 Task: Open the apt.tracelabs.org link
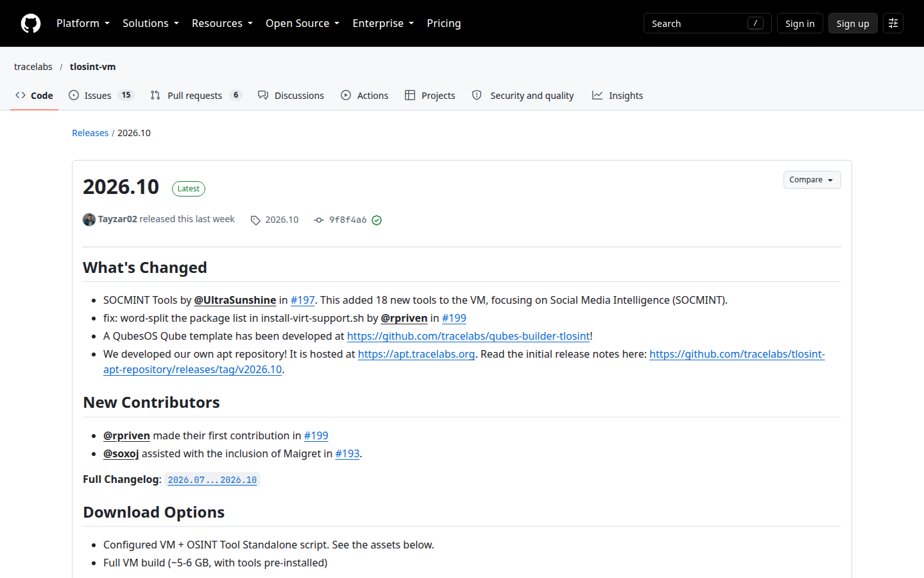click(416, 354)
